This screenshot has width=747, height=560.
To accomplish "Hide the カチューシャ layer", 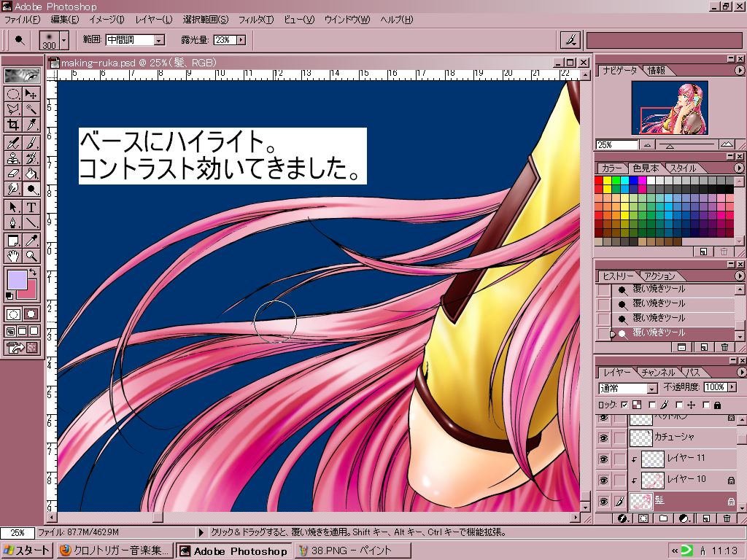I will 603,437.
